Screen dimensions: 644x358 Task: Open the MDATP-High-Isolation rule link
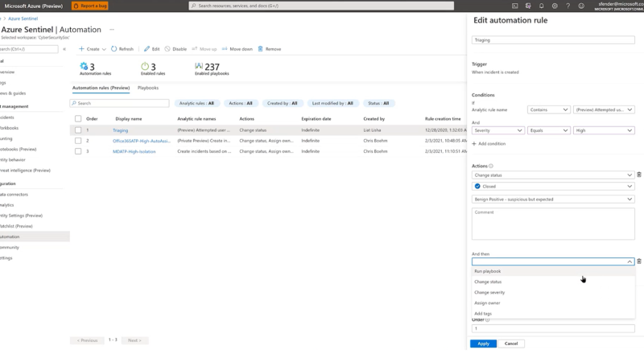pyautogui.click(x=134, y=151)
